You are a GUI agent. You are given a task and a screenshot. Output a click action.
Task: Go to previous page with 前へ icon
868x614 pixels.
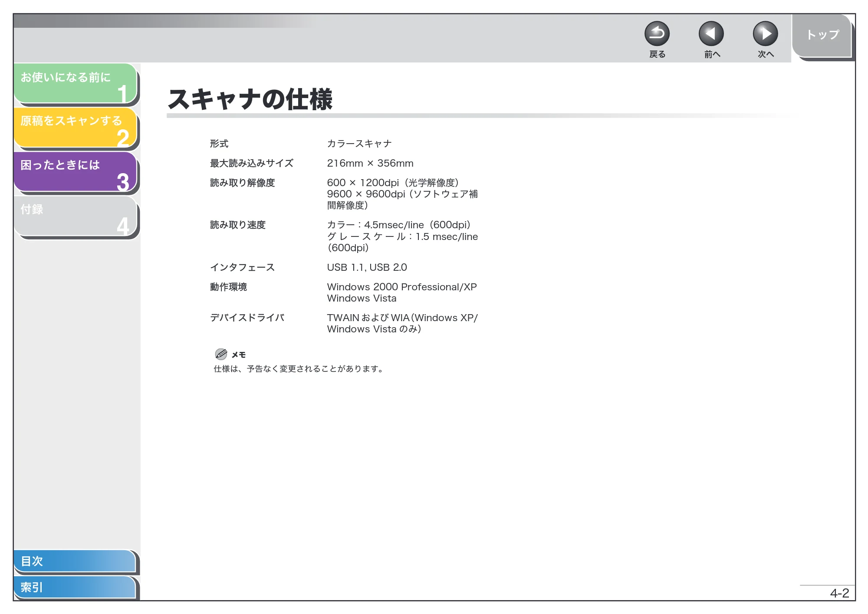711,34
